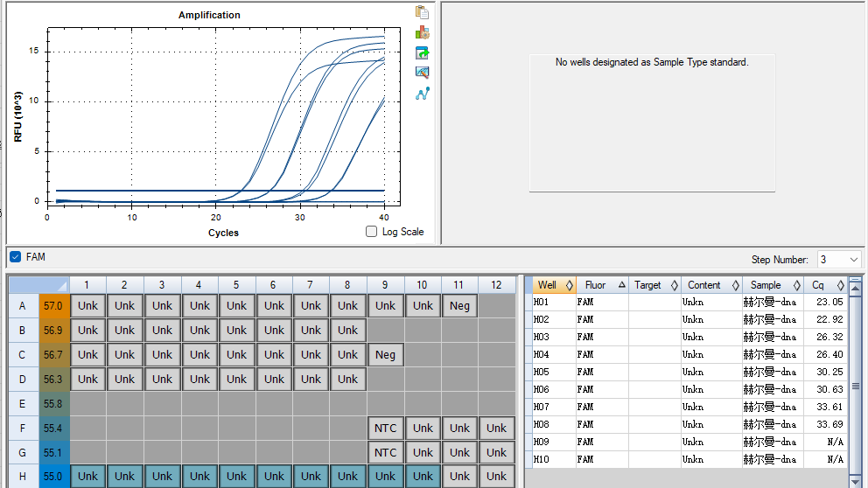The height and width of the screenshot is (488, 868).
Task: Select well B5 Unk
Action: click(236, 331)
